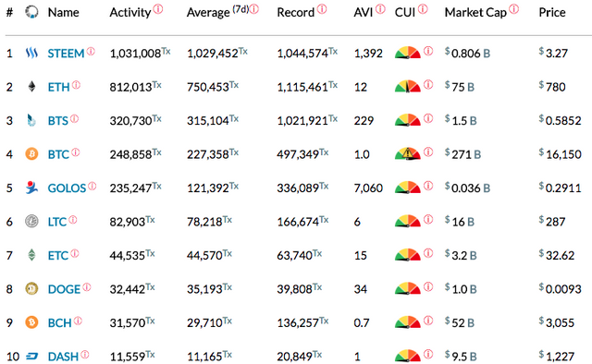This screenshot has width=592, height=364.
Task: Select STEEM activity value 1,031,008
Action: pyautogui.click(x=136, y=54)
